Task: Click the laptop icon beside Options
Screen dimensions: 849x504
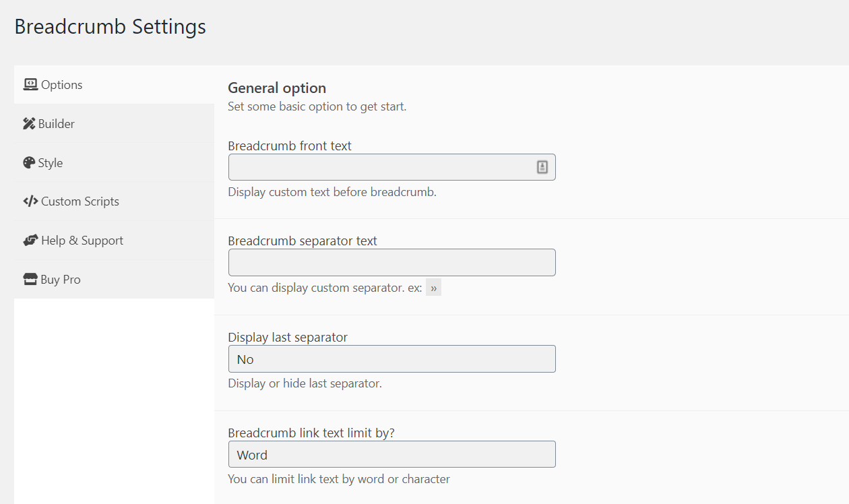Action: [30, 85]
